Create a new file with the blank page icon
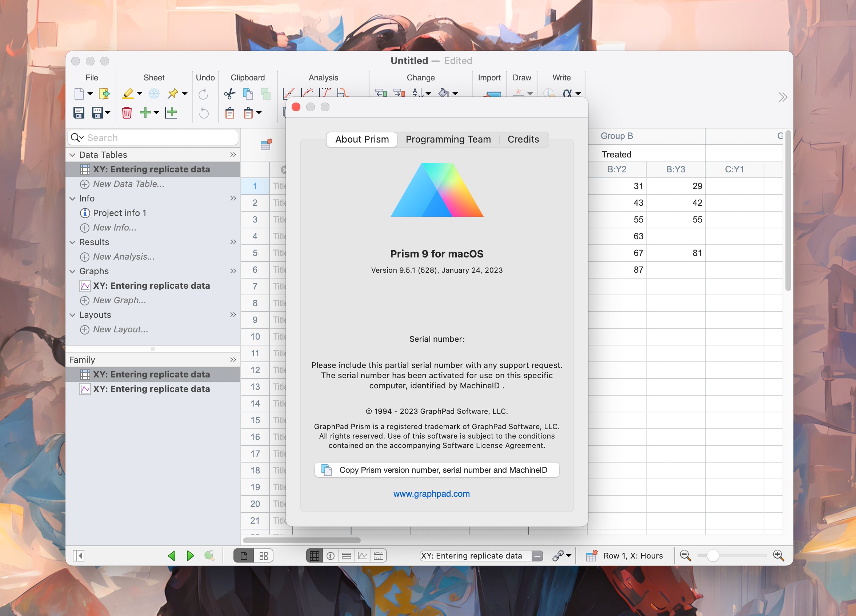 (79, 93)
